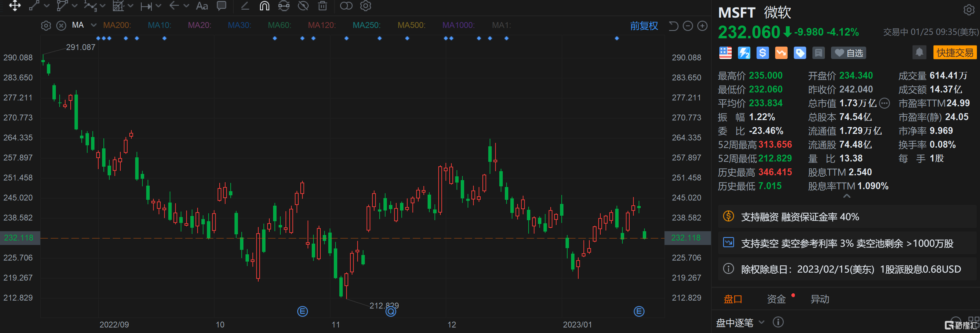Click the orange short-selling icon
The image size is (980, 333).
coord(781,53)
